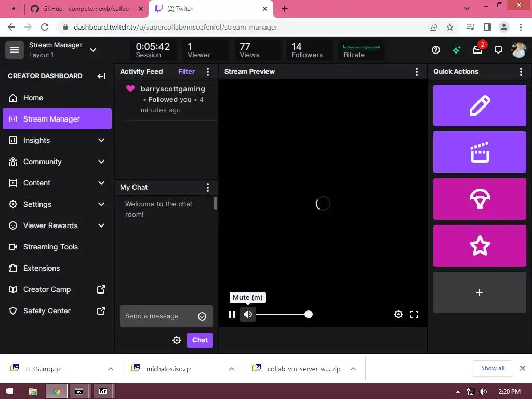Open the hamburger navigation menu
The height and width of the screenshot is (399, 532).
click(x=14, y=50)
